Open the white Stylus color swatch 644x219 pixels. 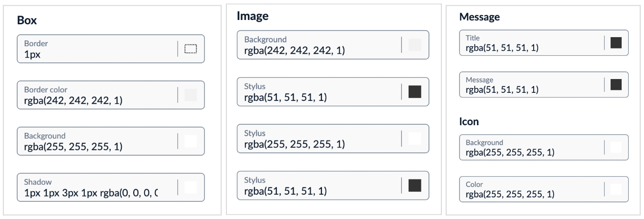(415, 139)
